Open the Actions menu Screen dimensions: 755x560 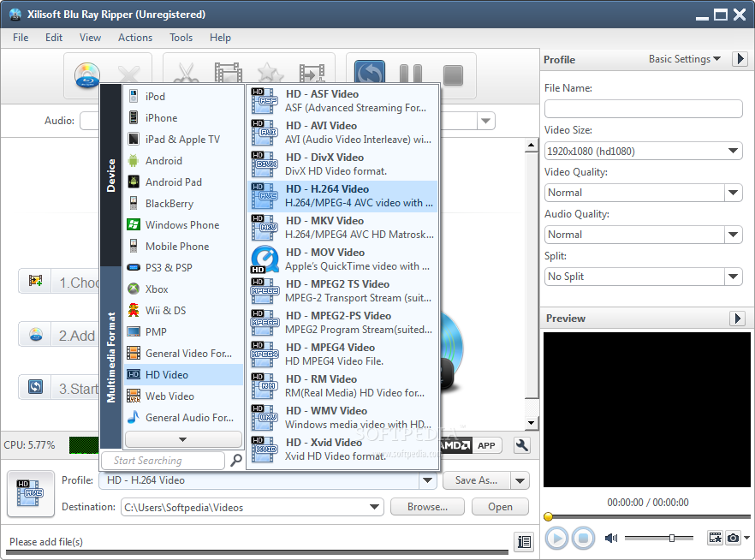point(135,38)
